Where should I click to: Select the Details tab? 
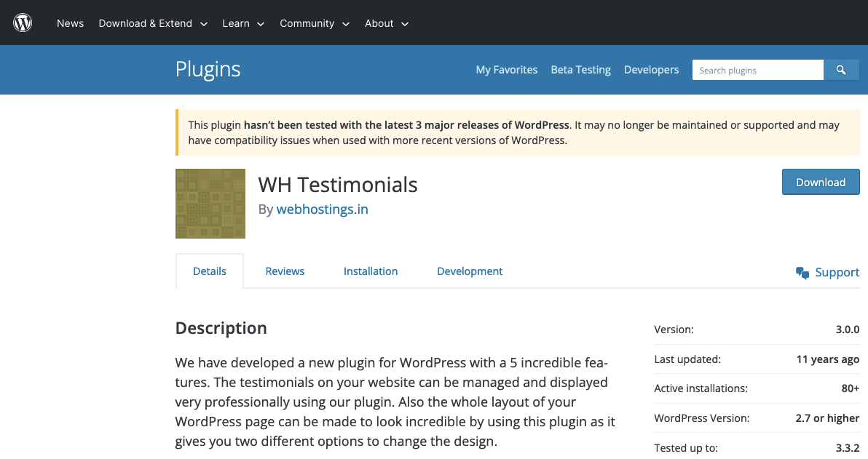coord(209,271)
